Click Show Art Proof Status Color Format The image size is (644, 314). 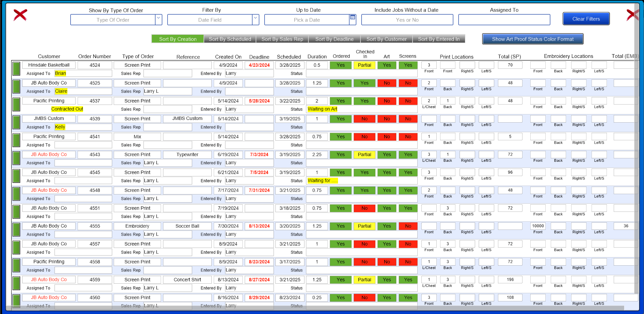532,39
